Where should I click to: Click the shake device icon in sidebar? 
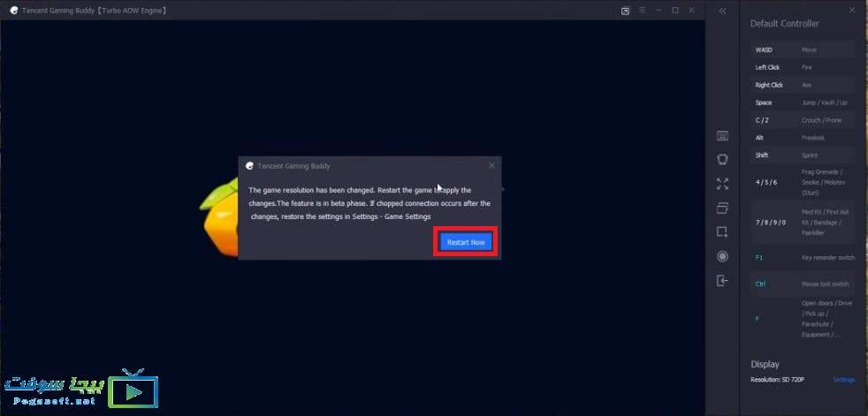[x=722, y=159]
